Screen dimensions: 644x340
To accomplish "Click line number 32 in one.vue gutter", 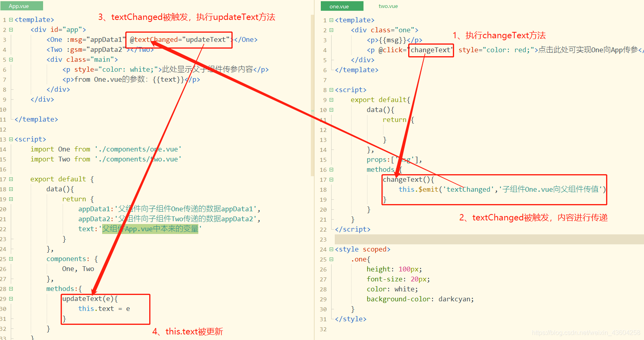I will click(323, 329).
